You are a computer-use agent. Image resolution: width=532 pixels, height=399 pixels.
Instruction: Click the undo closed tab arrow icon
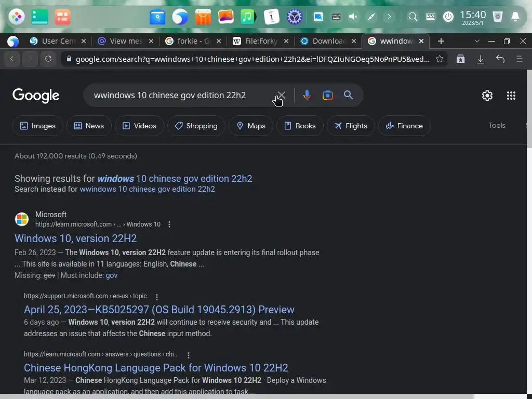[500, 59]
